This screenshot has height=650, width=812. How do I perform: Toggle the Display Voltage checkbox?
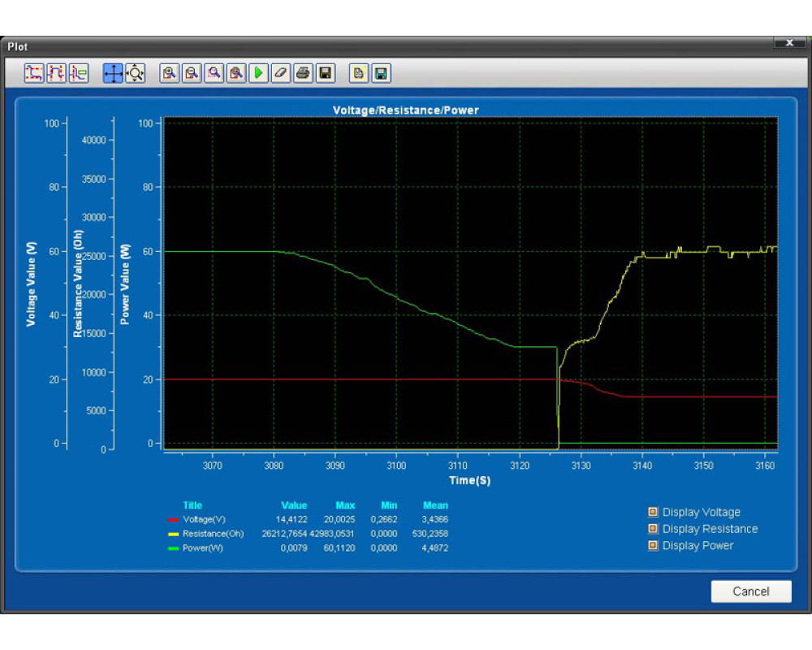(652, 512)
